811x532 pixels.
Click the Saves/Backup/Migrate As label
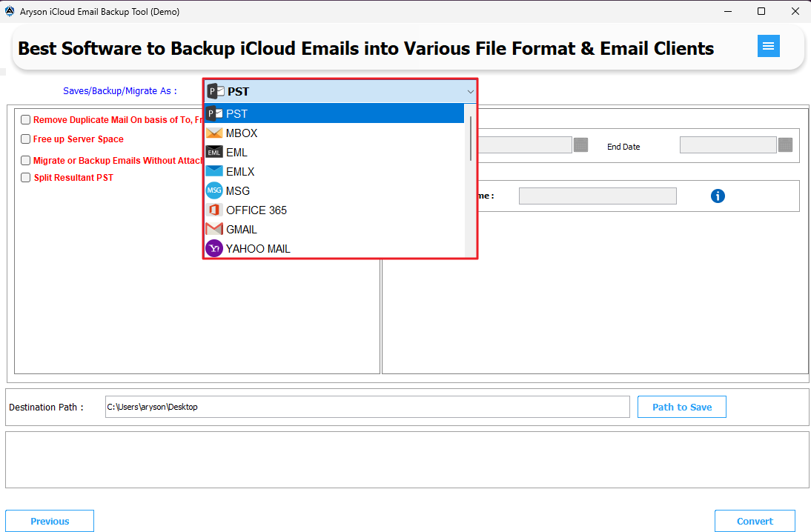coord(120,91)
